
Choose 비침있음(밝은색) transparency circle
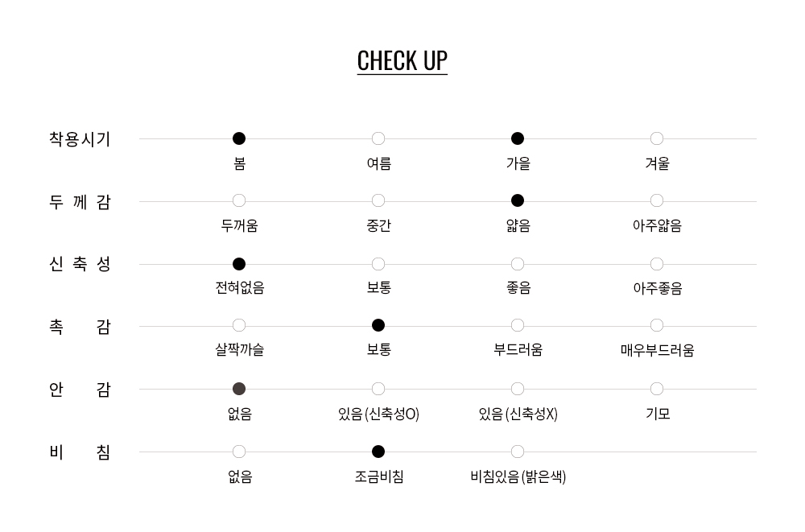pos(518,452)
